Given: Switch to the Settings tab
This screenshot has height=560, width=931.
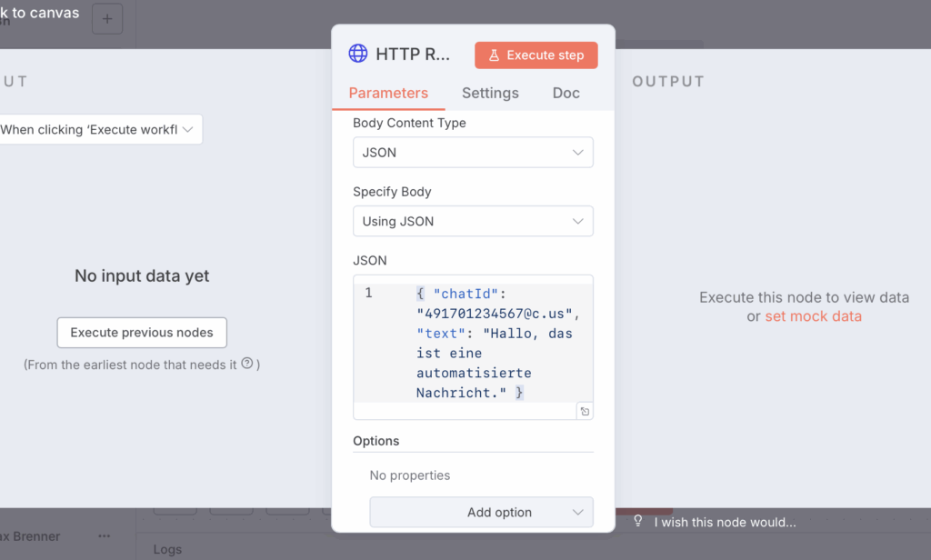Looking at the screenshot, I should [x=490, y=93].
